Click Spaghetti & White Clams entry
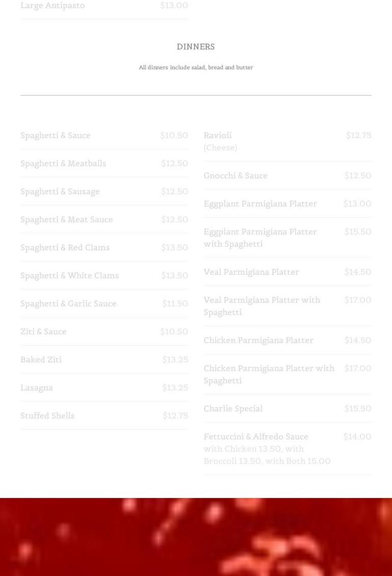This screenshot has height=576, width=392. (69, 276)
